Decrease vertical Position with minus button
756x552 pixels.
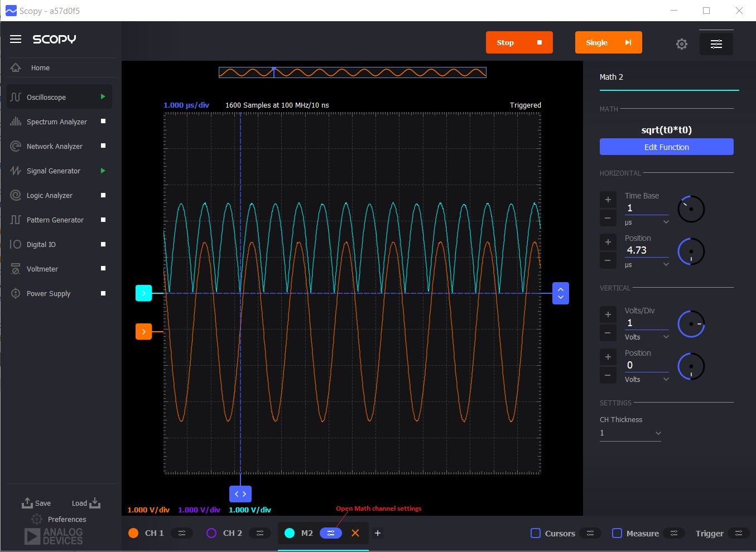coord(608,375)
